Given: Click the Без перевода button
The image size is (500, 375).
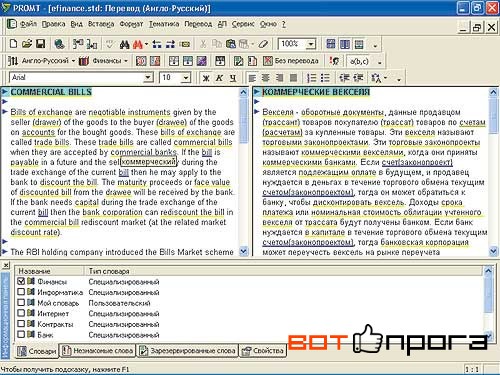Looking at the screenshot, I should coord(291,61).
